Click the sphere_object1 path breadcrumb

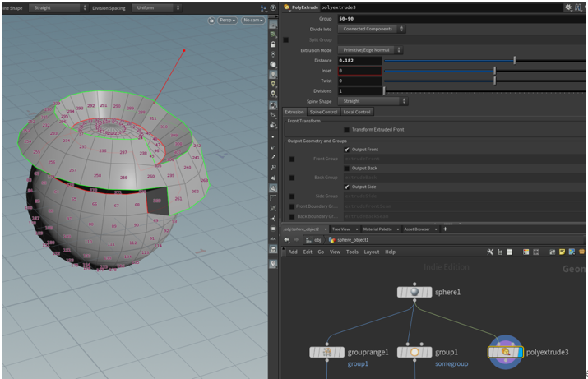[x=354, y=240]
